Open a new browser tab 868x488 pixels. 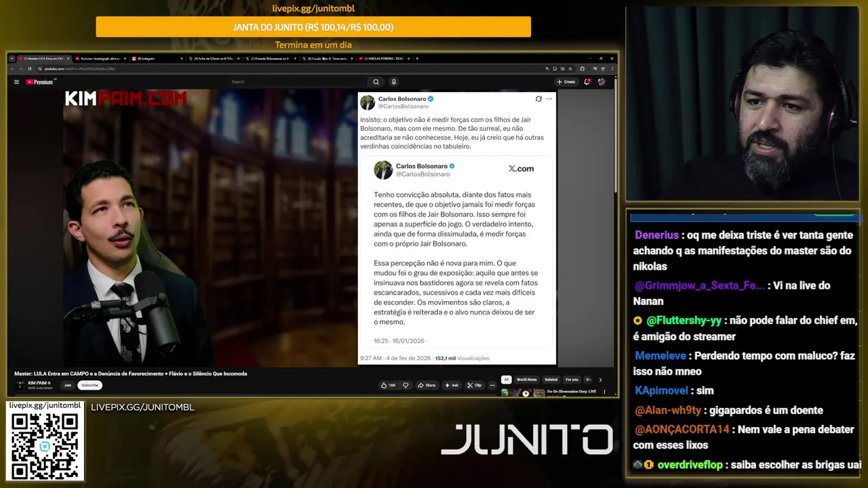[417, 58]
